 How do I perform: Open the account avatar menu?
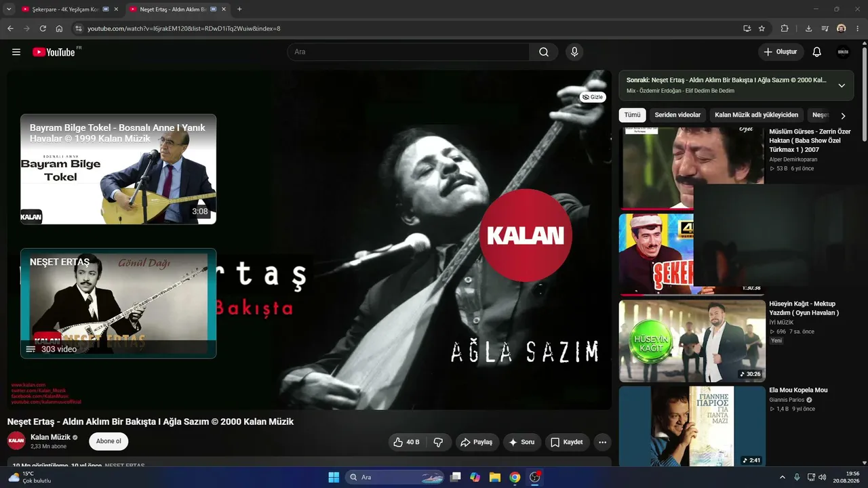tap(843, 52)
